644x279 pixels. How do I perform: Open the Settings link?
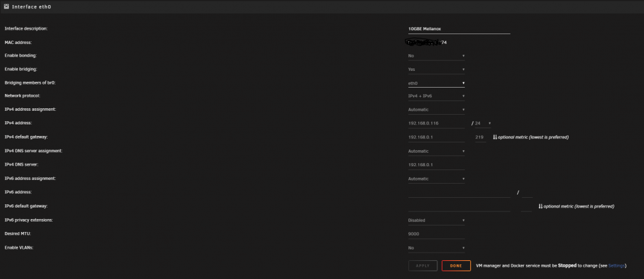point(616,266)
